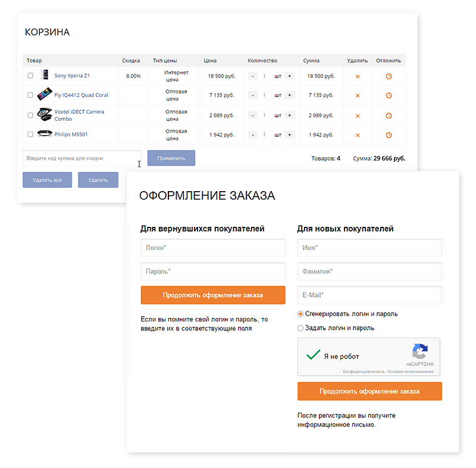Click delete X icon for Philips M5501
The height and width of the screenshot is (468, 476).
pyautogui.click(x=358, y=135)
